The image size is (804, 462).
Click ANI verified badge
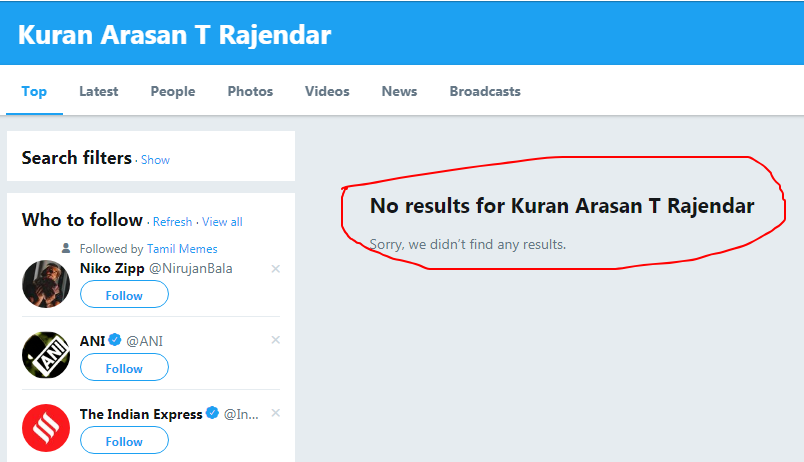[x=115, y=339]
